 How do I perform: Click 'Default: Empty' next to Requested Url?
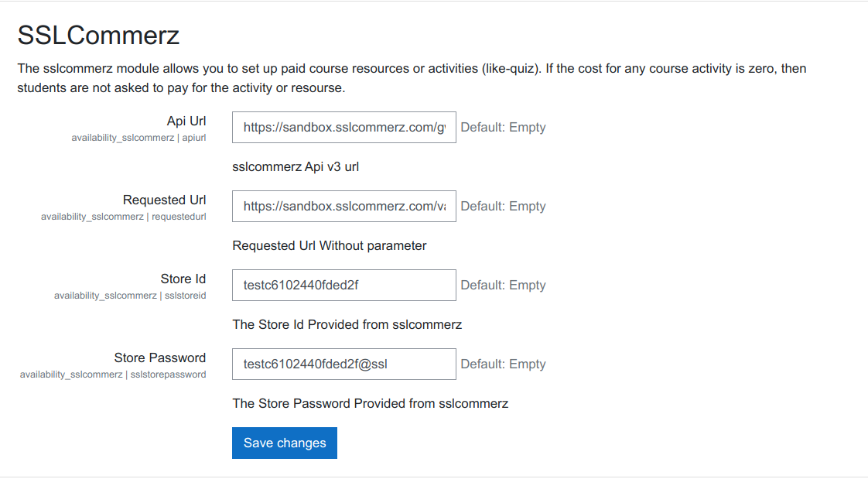pyautogui.click(x=503, y=206)
